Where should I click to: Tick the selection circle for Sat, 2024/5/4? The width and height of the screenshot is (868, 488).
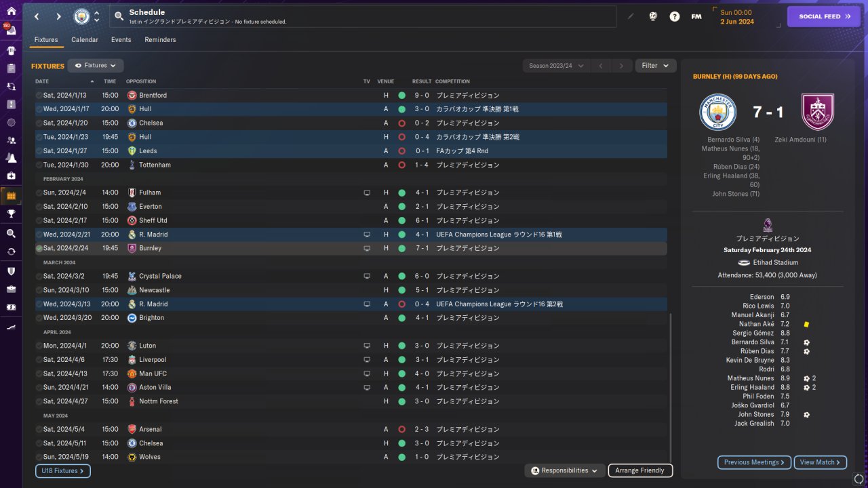point(39,429)
